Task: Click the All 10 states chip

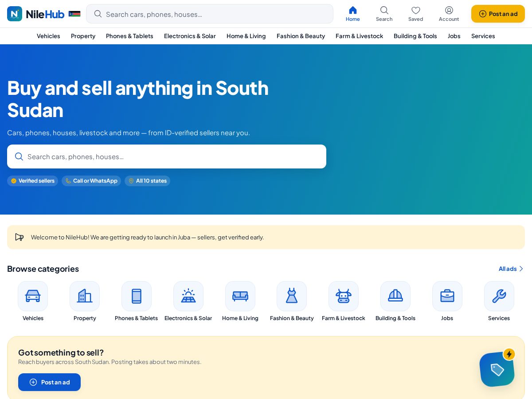Action: click(x=147, y=181)
